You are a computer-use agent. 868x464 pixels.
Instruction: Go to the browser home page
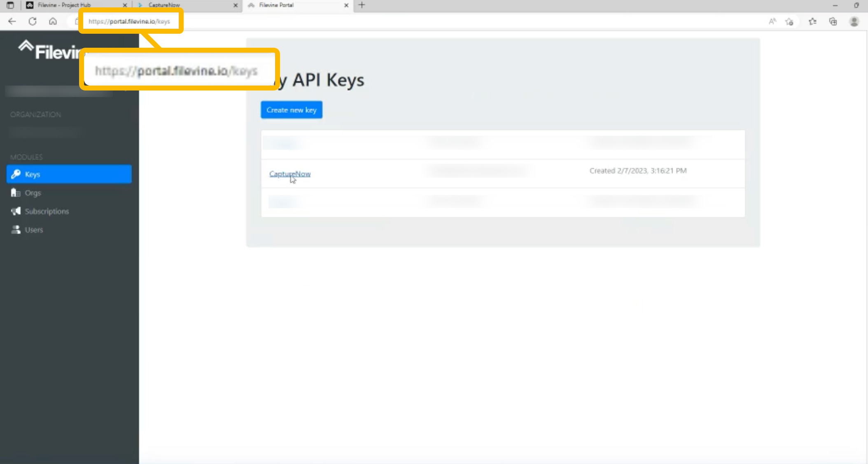(x=53, y=21)
